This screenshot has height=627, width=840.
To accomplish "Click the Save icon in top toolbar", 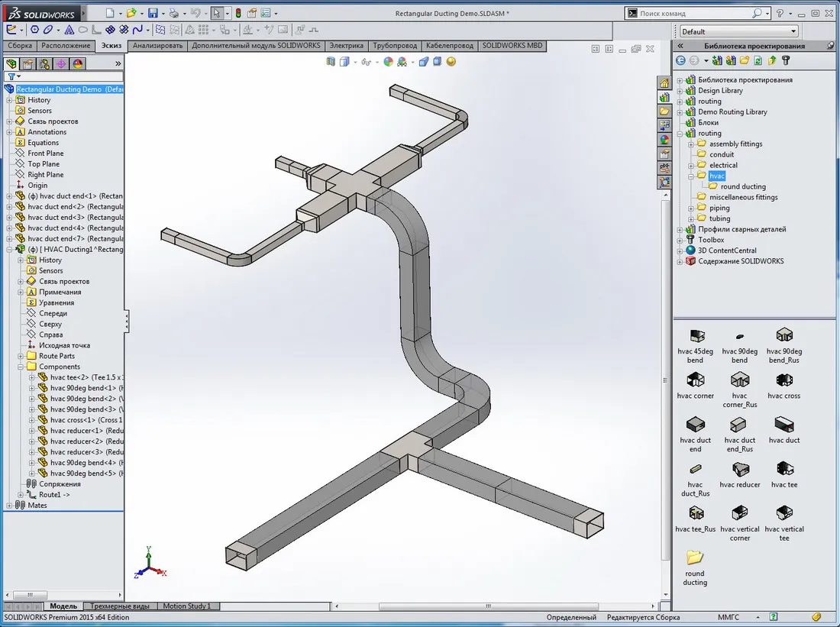I will pos(153,14).
